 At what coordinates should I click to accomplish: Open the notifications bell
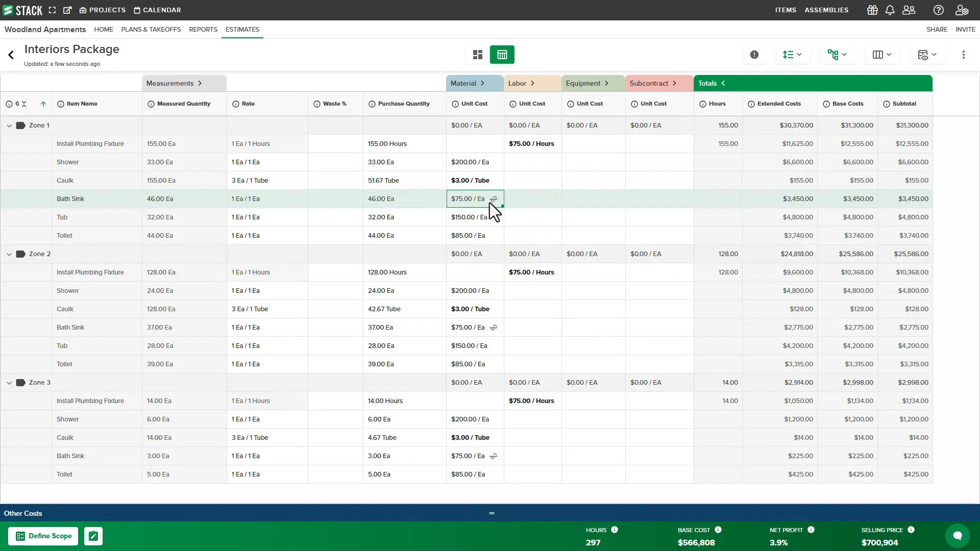pyautogui.click(x=890, y=10)
